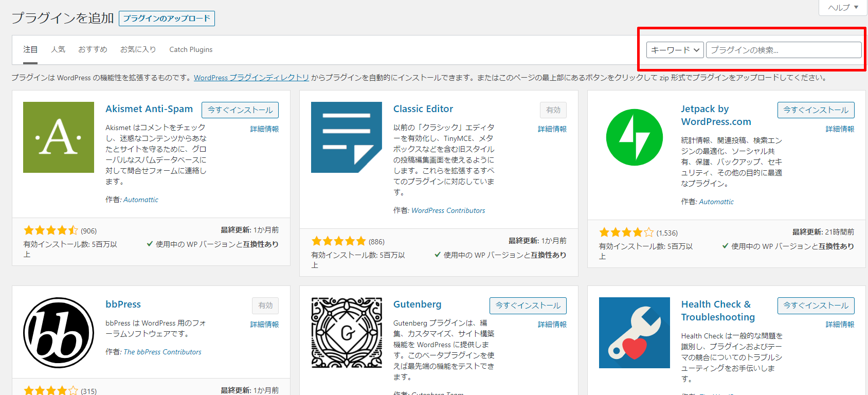Viewport: 868px width, 395px height.
Task: Open the キーワード search type dropdown
Action: [675, 50]
